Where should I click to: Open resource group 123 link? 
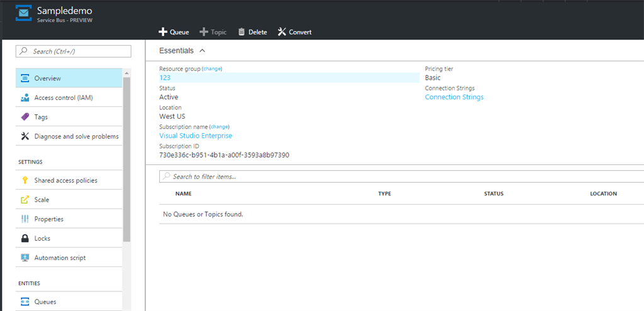tap(165, 77)
